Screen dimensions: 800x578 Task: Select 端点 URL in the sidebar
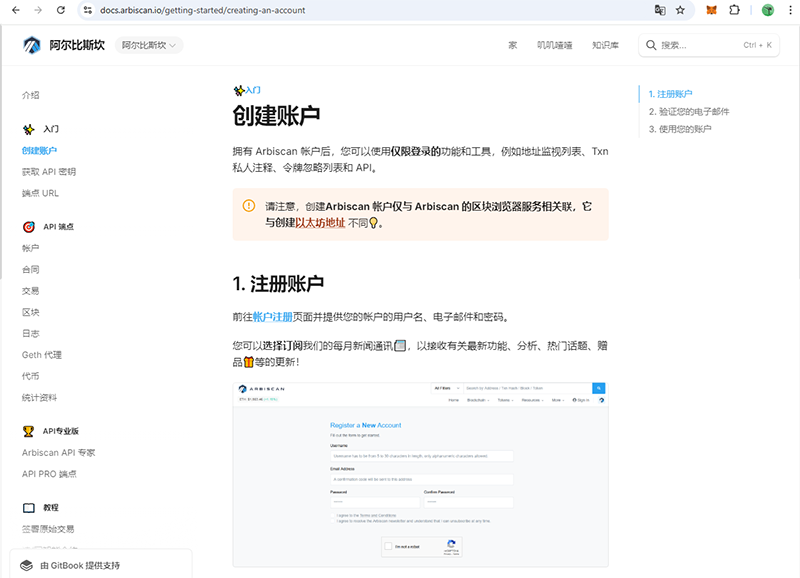40,193
